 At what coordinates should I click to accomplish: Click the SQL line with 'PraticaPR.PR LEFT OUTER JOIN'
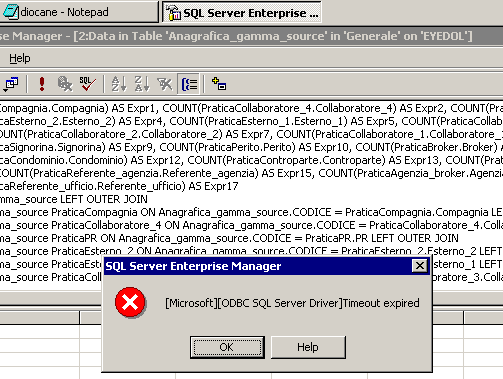[229, 238]
